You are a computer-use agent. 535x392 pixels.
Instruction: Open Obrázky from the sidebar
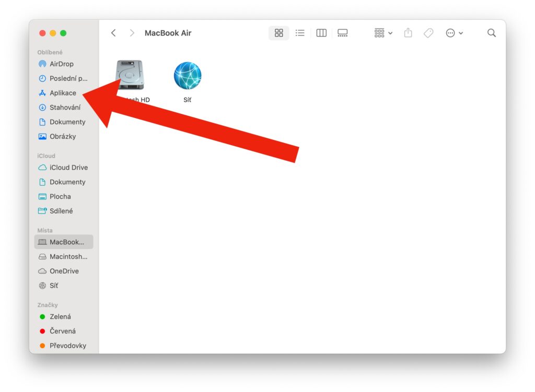point(63,136)
